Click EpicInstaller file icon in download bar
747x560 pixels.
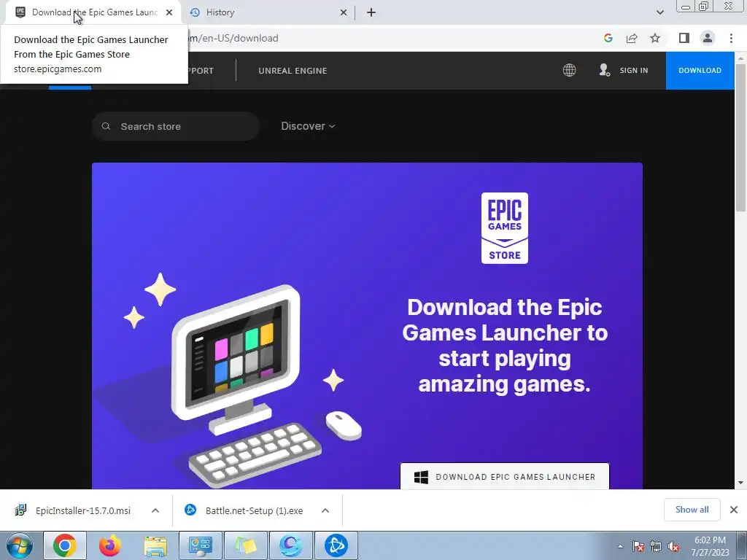(x=20, y=510)
